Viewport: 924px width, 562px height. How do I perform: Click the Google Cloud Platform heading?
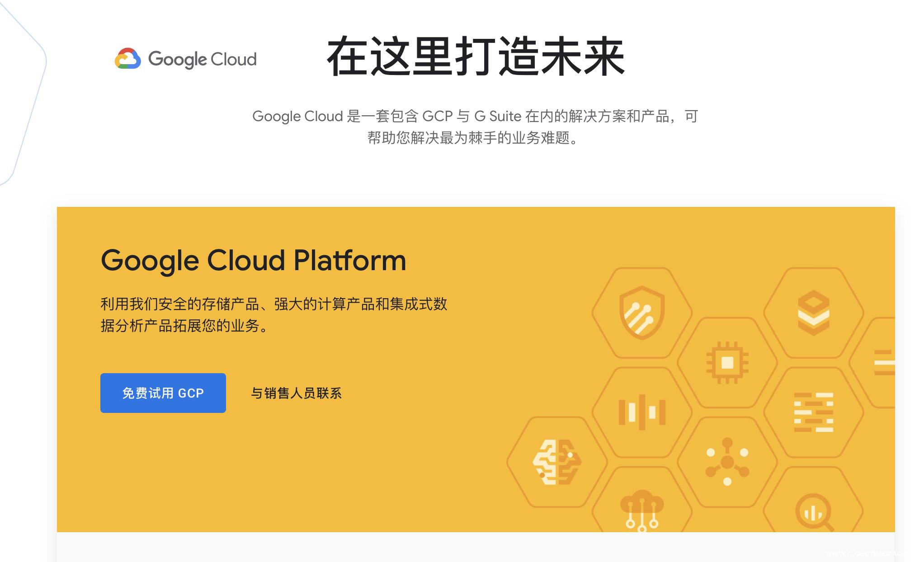pos(254,261)
